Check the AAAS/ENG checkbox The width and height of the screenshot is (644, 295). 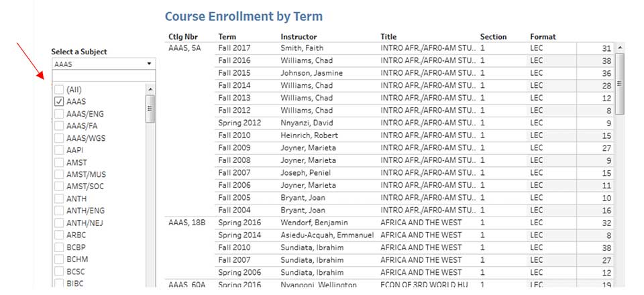pyautogui.click(x=59, y=113)
